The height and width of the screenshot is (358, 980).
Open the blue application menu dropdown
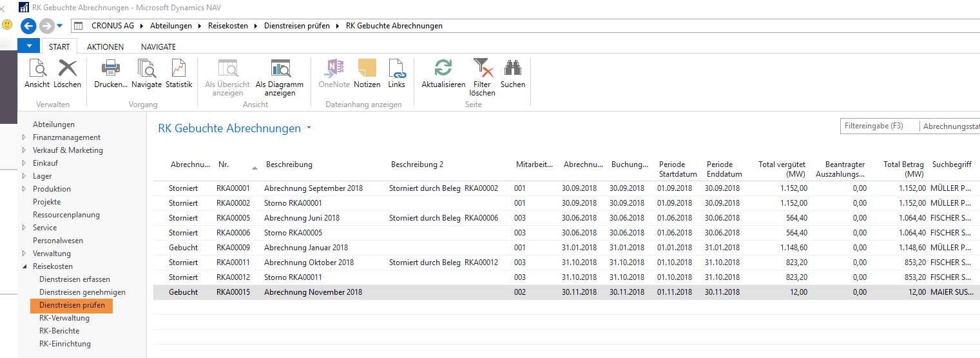coord(29,46)
